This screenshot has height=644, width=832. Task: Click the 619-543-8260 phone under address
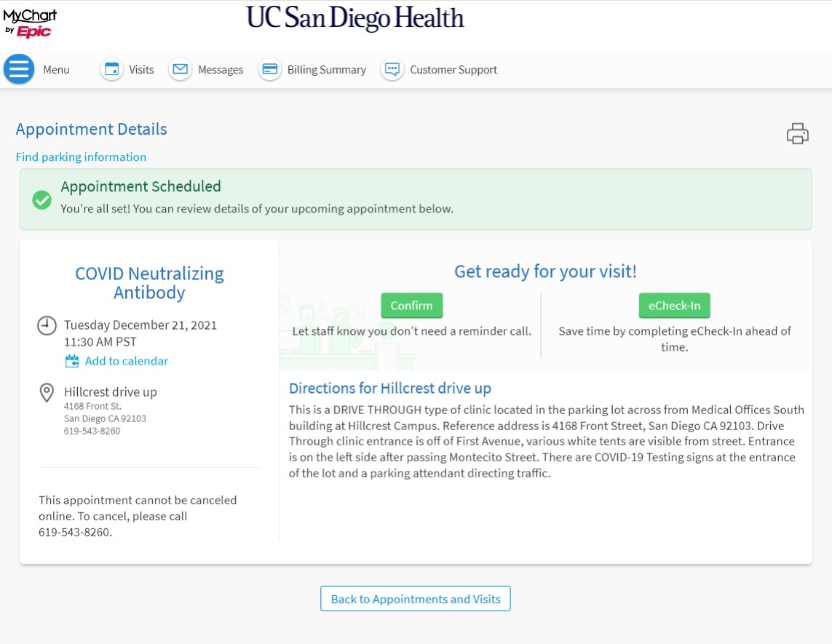coord(92,432)
